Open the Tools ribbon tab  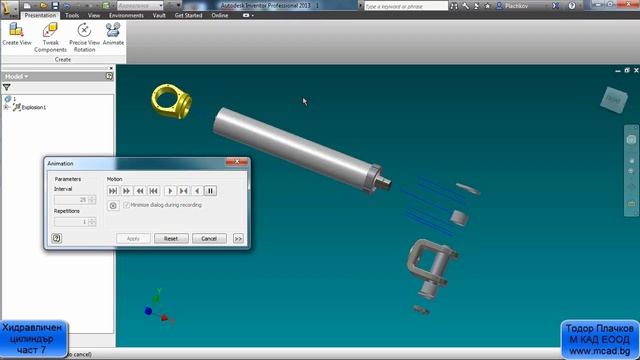[x=72, y=15]
